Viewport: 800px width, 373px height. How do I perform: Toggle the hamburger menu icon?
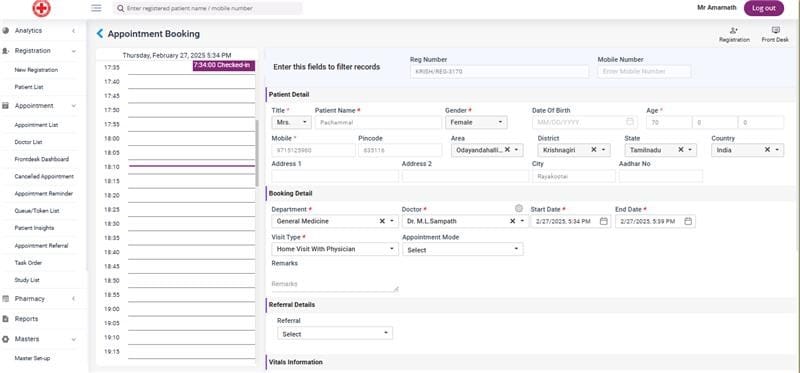[x=96, y=8]
